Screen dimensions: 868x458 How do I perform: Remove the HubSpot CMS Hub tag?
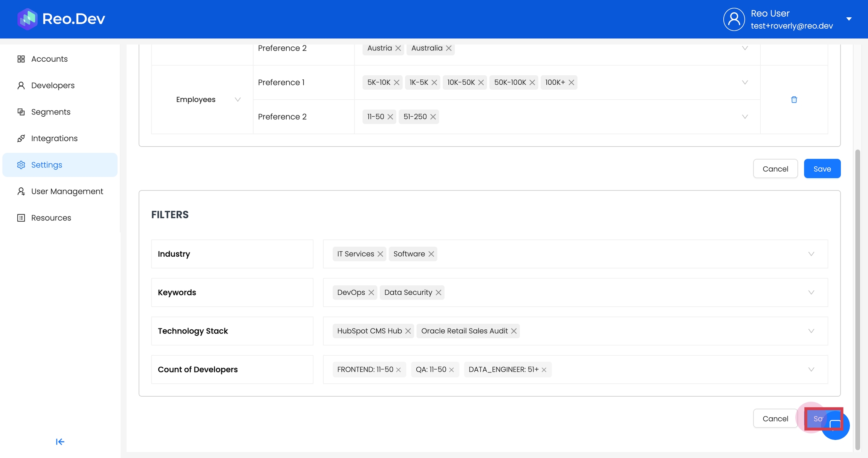[x=408, y=331]
